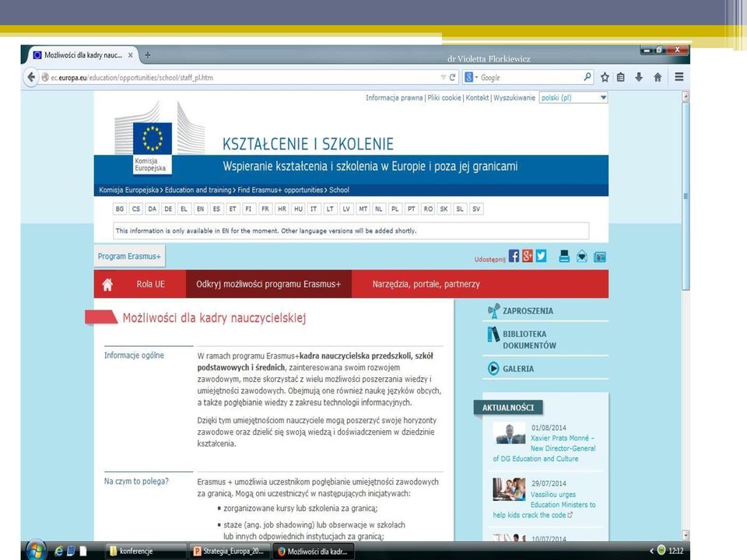The height and width of the screenshot is (560, 747).
Task: Open the Pliki cookie link
Action: [x=444, y=98]
